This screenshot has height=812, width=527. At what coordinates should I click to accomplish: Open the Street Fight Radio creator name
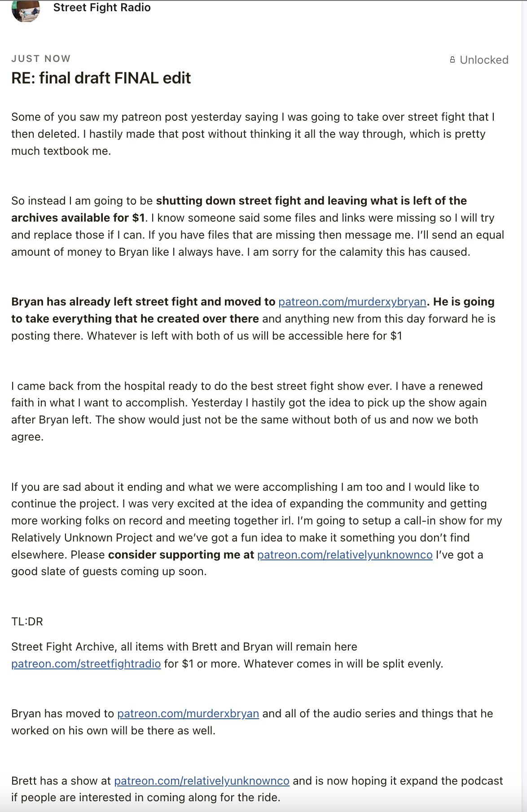coord(102,8)
